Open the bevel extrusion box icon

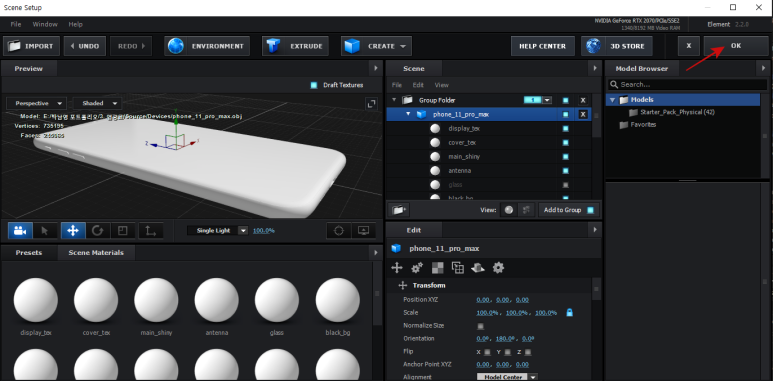(x=478, y=268)
